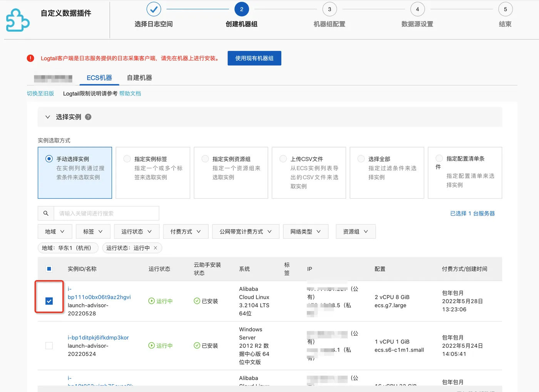Select the 指定实例标签 radio option
The height and width of the screenshot is (392, 539).
pos(127,159)
